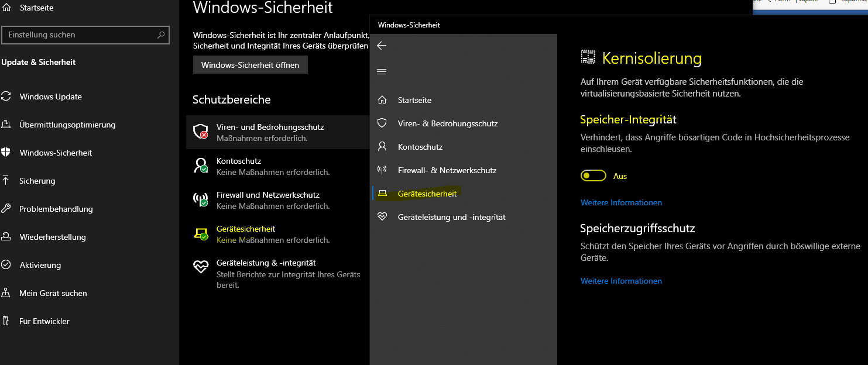
Task: Open Firewall und Netzwerkschutz protection area
Action: (267, 195)
